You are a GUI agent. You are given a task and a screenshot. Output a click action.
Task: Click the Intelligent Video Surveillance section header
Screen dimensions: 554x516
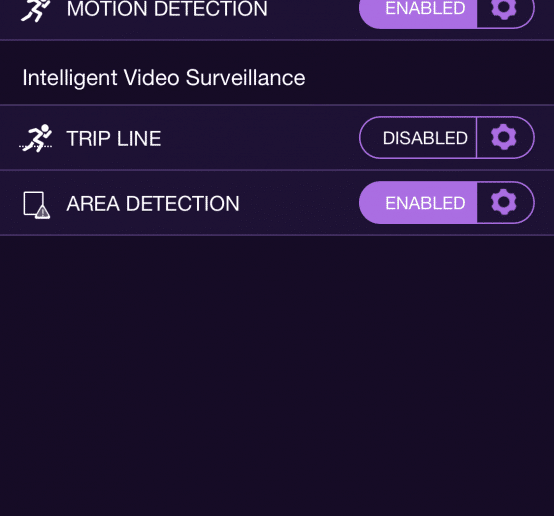(164, 78)
